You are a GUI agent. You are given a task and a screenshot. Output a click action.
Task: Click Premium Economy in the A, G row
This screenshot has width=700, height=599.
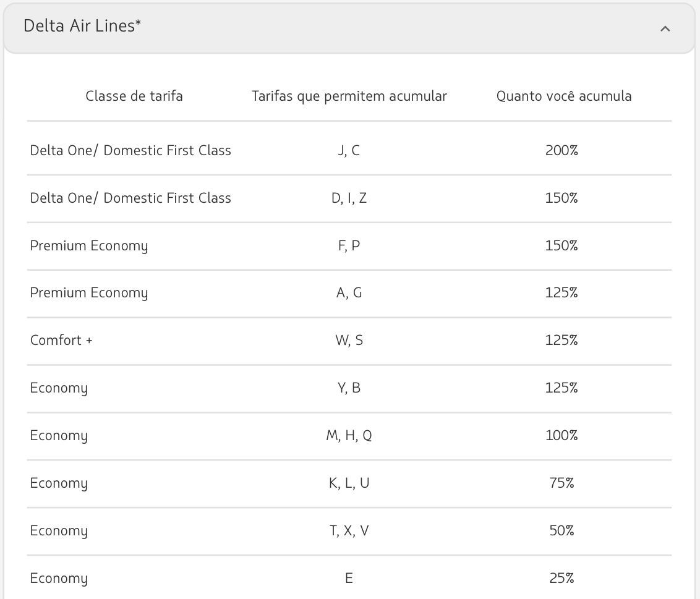pyautogui.click(x=89, y=293)
